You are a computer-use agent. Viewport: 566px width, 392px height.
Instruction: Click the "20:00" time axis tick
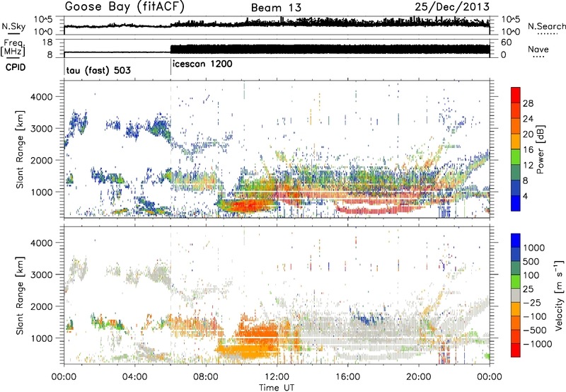pos(418,377)
